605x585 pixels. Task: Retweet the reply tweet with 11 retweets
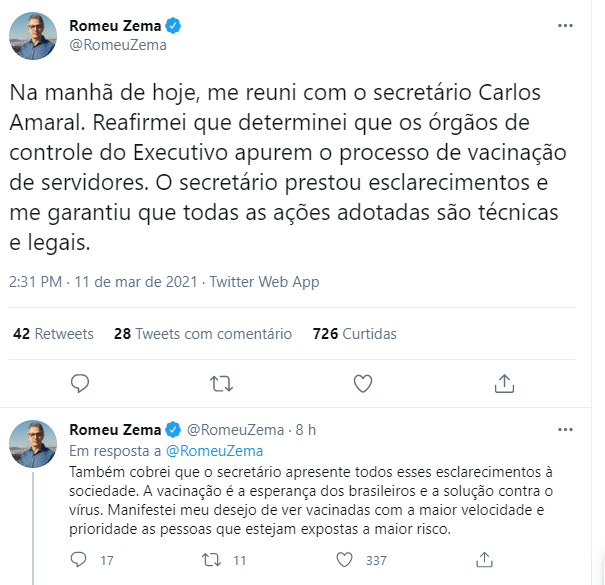pos(212,560)
